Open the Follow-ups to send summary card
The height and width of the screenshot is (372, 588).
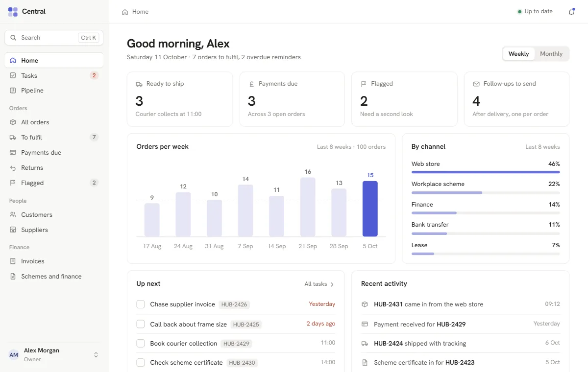point(516,99)
